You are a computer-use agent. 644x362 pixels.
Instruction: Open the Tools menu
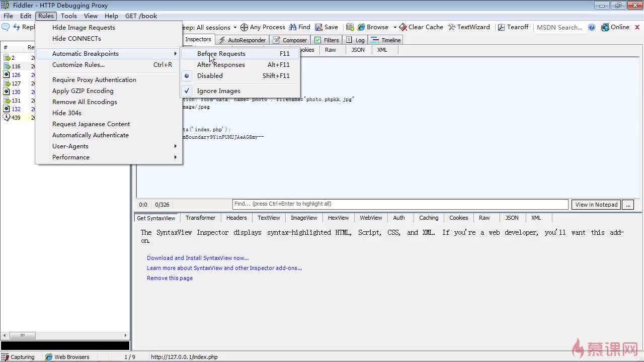coord(69,16)
